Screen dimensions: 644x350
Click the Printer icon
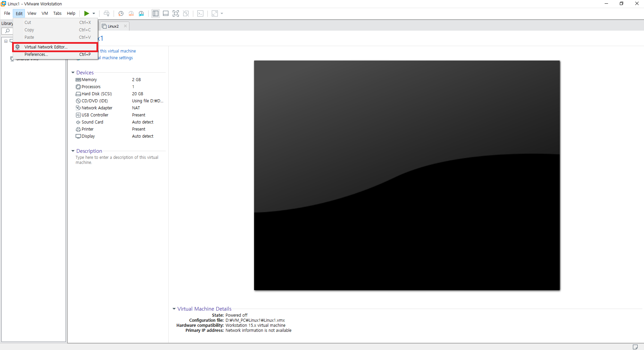[78, 129]
